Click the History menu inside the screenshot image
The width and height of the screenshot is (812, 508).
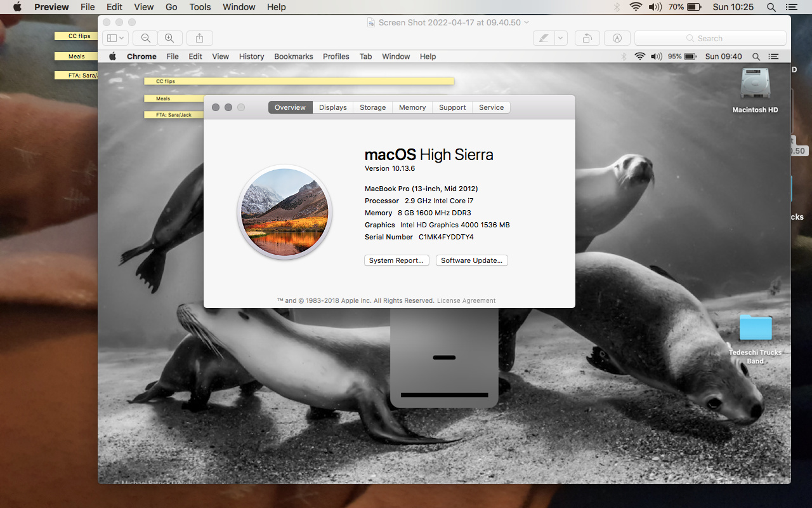point(251,57)
